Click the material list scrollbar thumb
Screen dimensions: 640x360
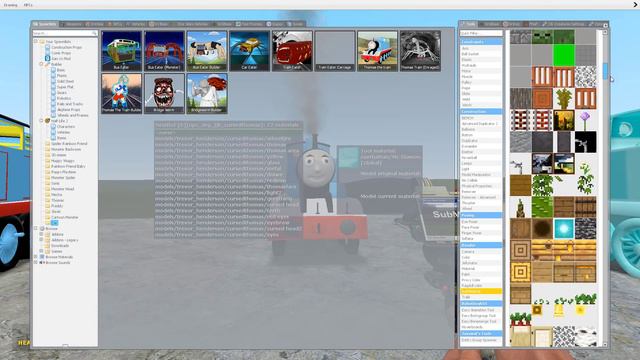pyautogui.click(x=605, y=71)
